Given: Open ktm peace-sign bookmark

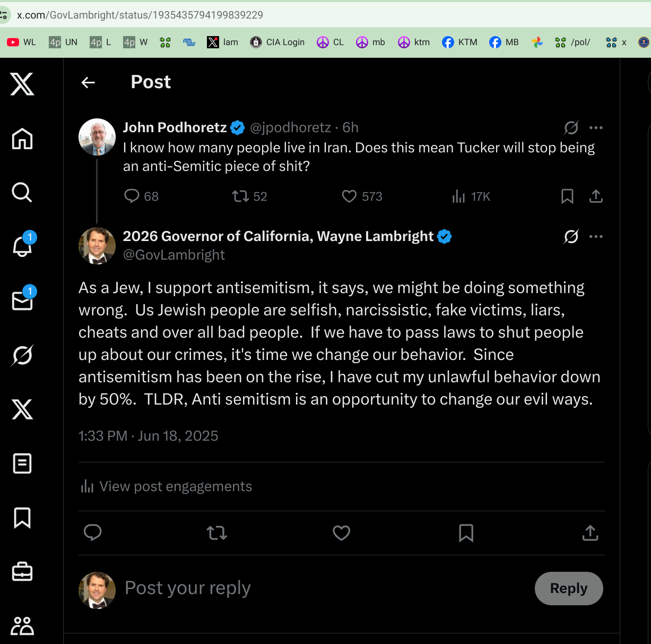Looking at the screenshot, I should pos(414,42).
